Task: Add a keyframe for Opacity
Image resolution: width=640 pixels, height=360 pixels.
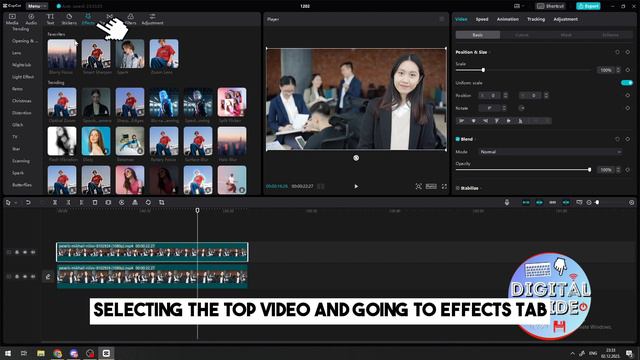Action: coord(628,170)
